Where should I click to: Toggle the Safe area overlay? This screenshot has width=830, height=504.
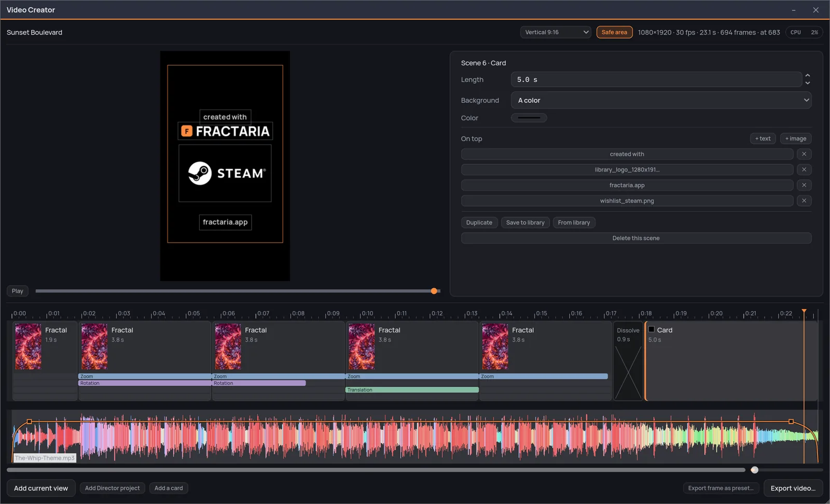(614, 32)
